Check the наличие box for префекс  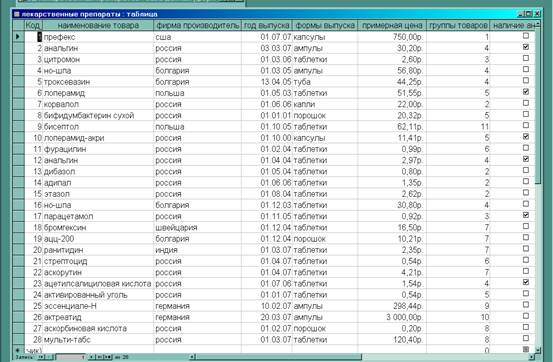click(x=525, y=36)
